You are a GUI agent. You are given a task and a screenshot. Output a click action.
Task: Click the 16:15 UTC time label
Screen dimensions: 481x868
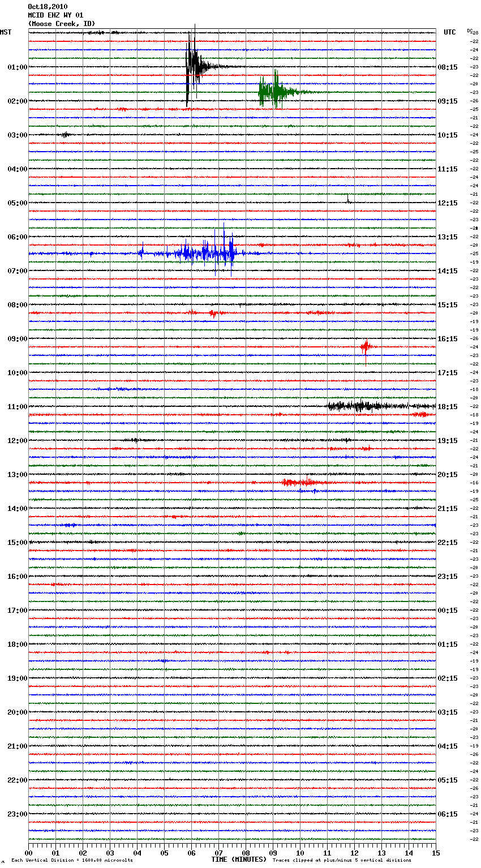point(448,339)
